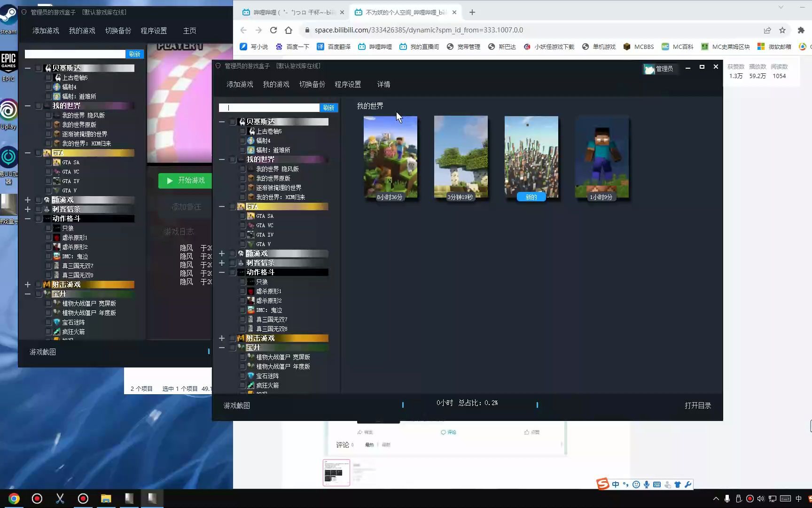812x508 pixels.
Task: Open Chrome from the taskbar
Action: 14,499
